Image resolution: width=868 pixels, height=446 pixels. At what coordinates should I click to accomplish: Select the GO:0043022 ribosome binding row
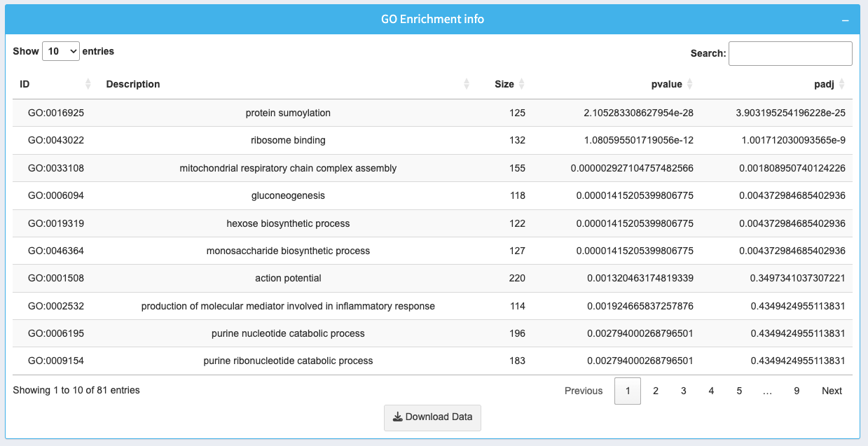[x=288, y=140]
